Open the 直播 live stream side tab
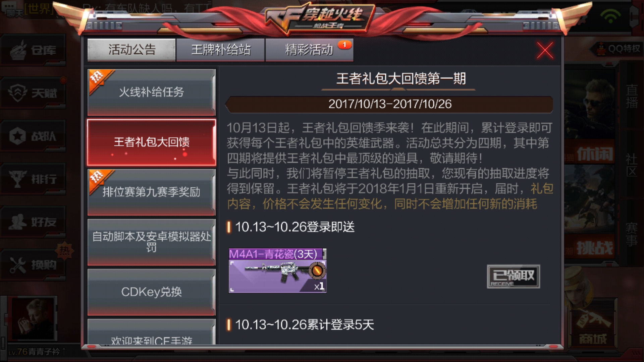 pyautogui.click(x=632, y=97)
